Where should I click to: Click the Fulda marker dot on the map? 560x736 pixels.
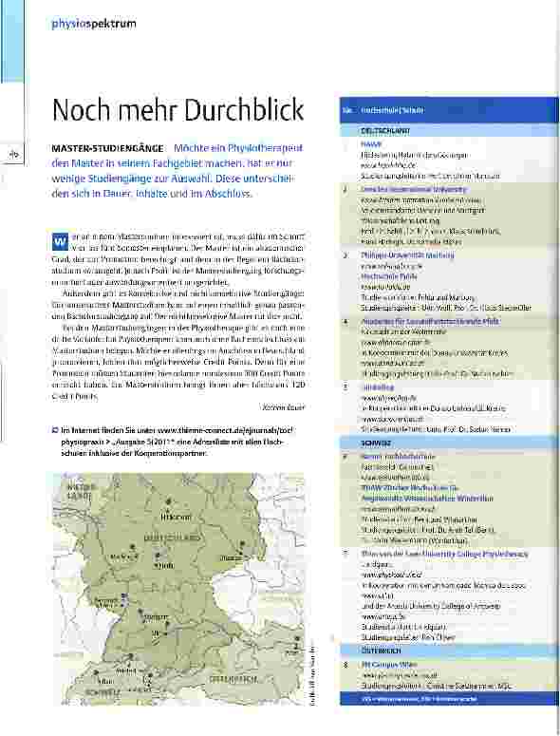(158, 557)
